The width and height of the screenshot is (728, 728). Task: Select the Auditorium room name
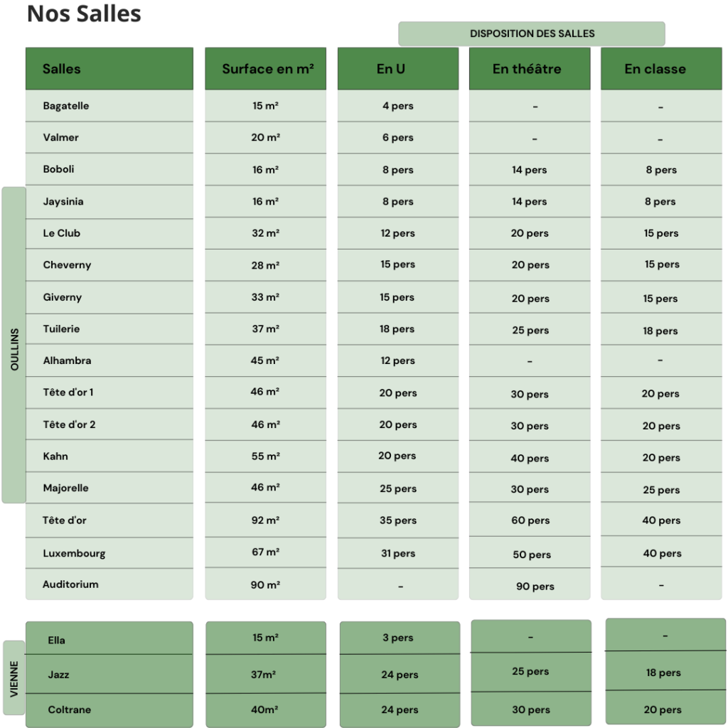point(70,584)
